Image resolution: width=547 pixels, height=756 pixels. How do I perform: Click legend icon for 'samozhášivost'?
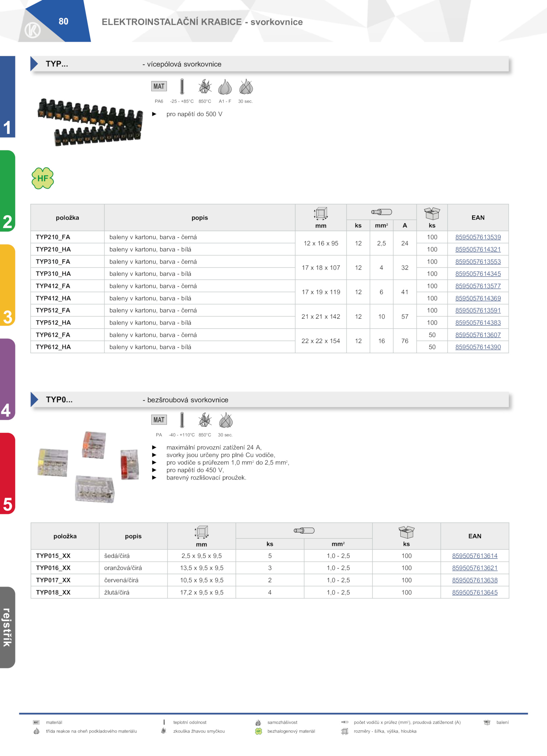pos(258,722)
